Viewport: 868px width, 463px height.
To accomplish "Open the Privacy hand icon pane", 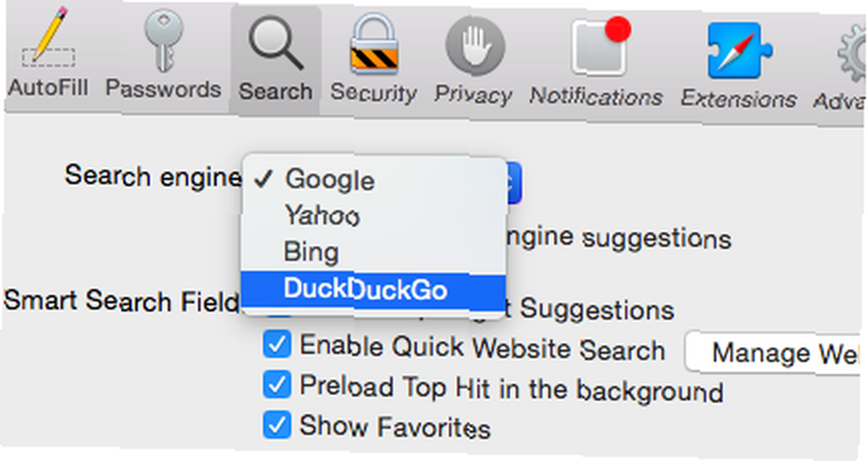I will pos(474,60).
